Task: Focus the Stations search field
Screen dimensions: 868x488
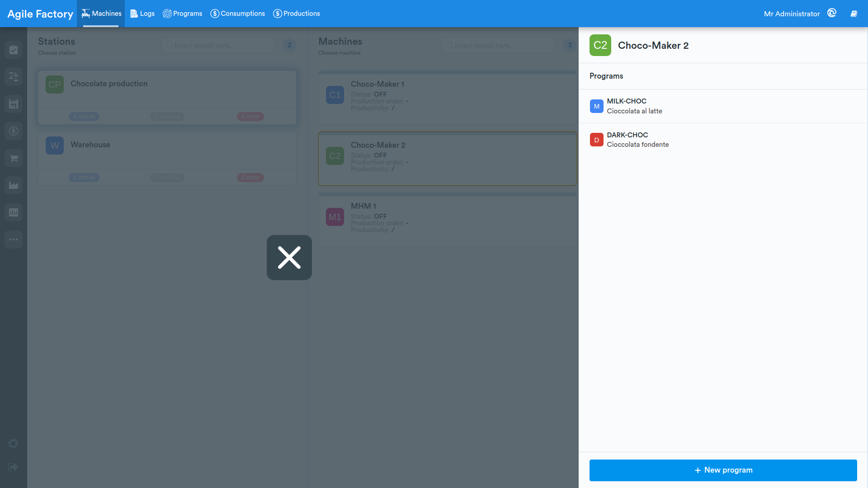Action: point(218,45)
